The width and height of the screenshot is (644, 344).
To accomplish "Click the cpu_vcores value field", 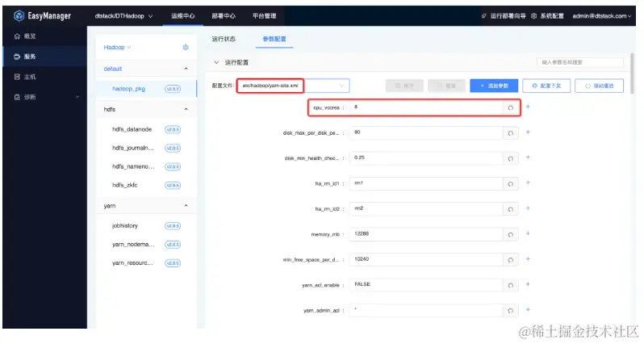I will (426, 107).
